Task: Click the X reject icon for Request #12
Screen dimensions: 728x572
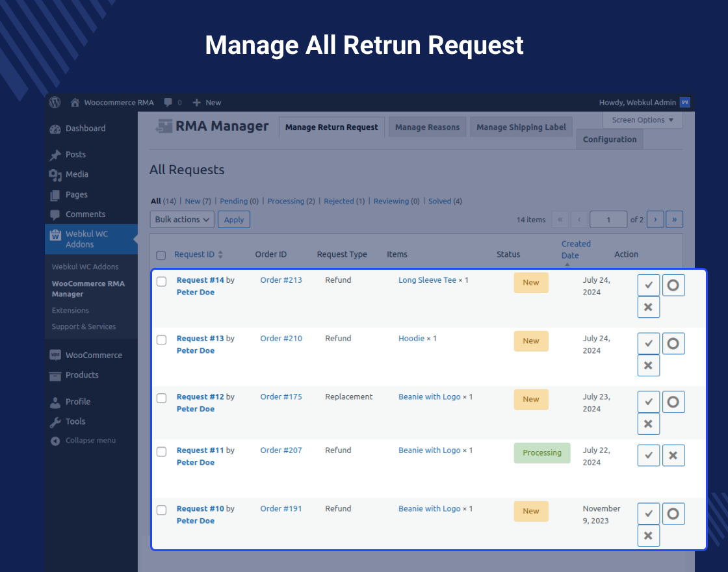Action: [x=648, y=424]
